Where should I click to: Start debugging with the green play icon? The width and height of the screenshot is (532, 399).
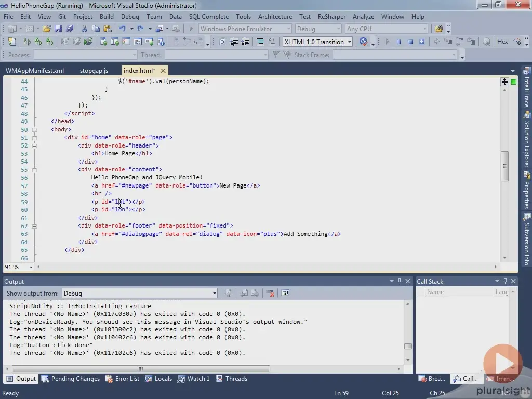191,29
